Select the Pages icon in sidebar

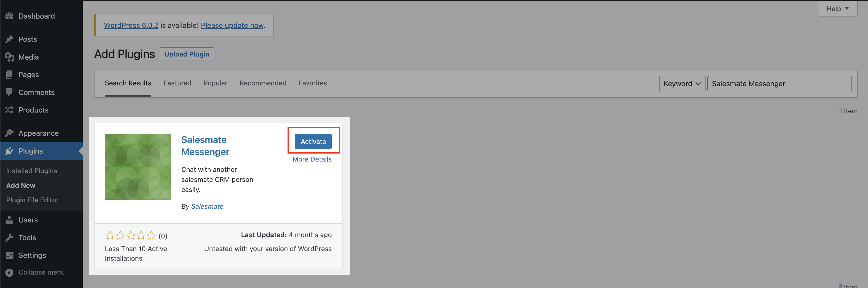pos(10,74)
